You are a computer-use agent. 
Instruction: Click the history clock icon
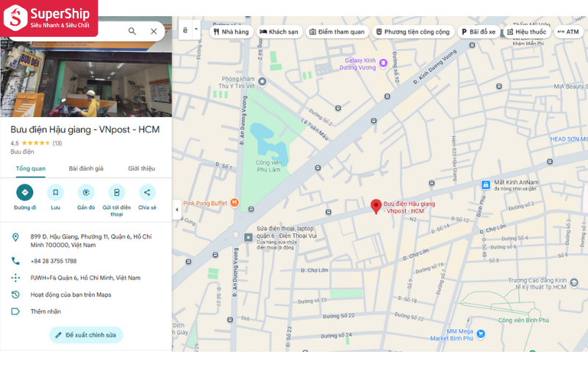click(x=15, y=295)
